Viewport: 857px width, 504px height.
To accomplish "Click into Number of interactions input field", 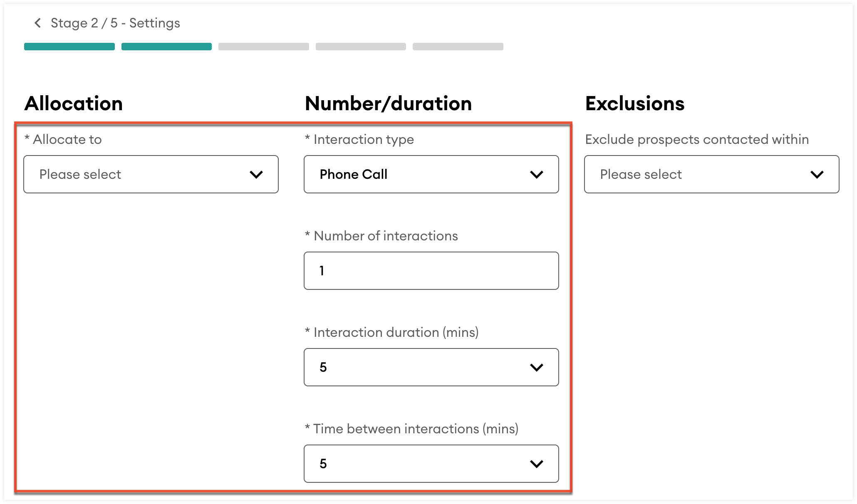I will pyautogui.click(x=431, y=271).
